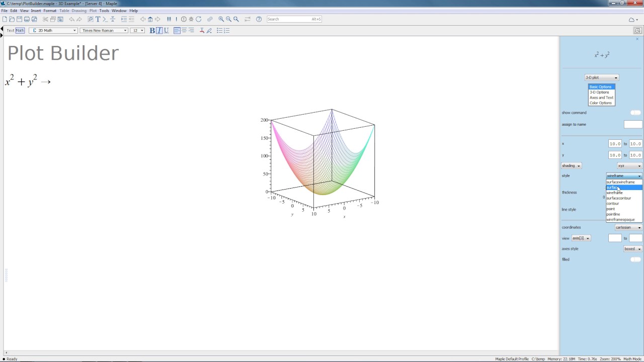
Task: Click the Save floppy disk icon
Action: 19,19
